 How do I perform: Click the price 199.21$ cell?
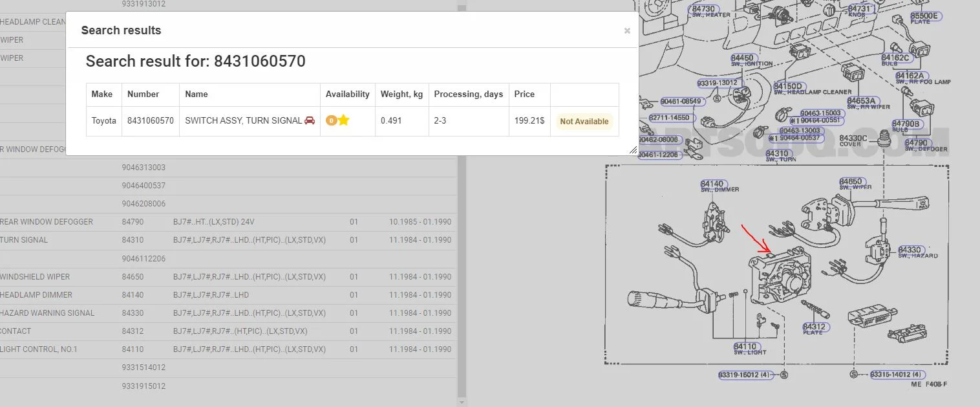pyautogui.click(x=529, y=121)
